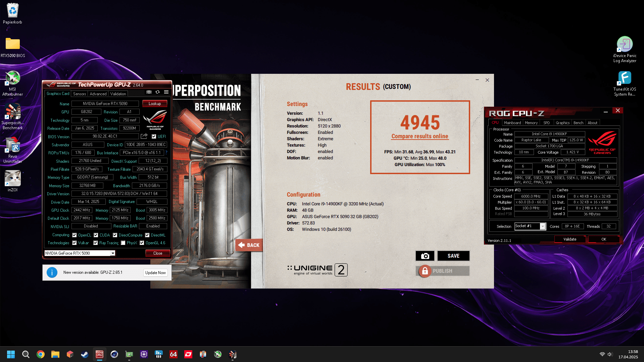Toggle the PhysX checkbox
Screen dimensions: 644x362
coord(123,243)
